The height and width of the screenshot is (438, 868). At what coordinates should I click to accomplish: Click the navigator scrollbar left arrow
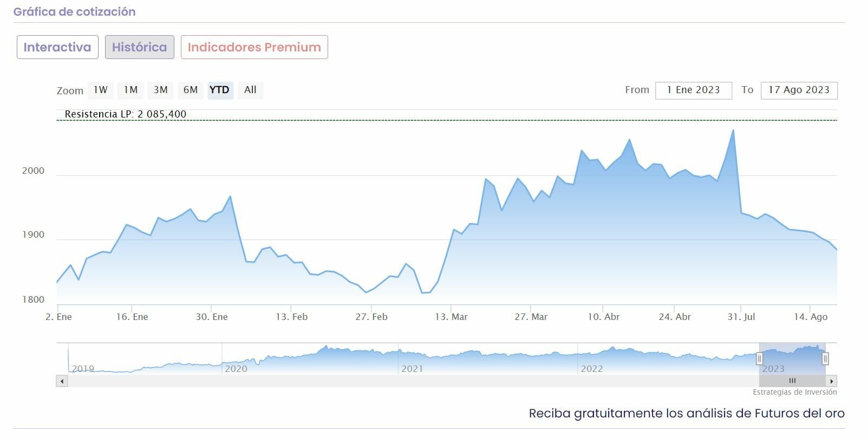click(x=62, y=381)
